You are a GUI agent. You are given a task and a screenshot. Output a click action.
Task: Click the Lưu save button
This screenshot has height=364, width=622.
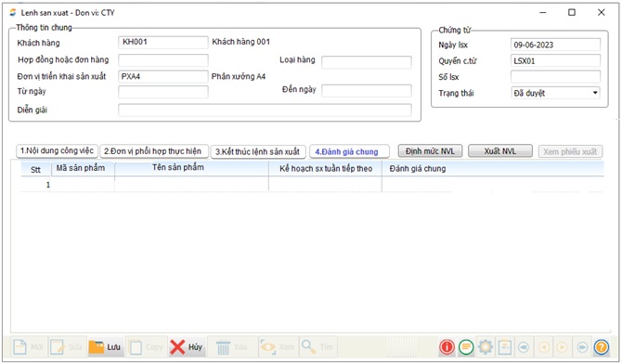[105, 347]
